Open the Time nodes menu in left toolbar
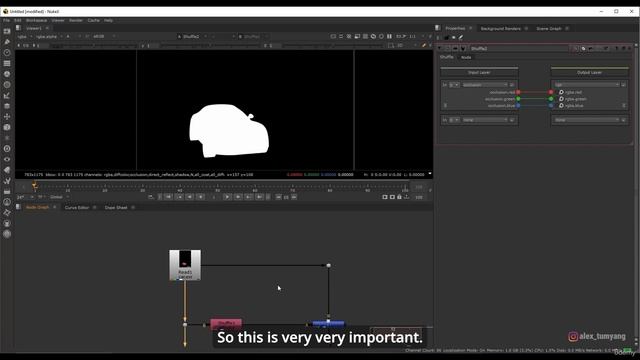 [7, 53]
